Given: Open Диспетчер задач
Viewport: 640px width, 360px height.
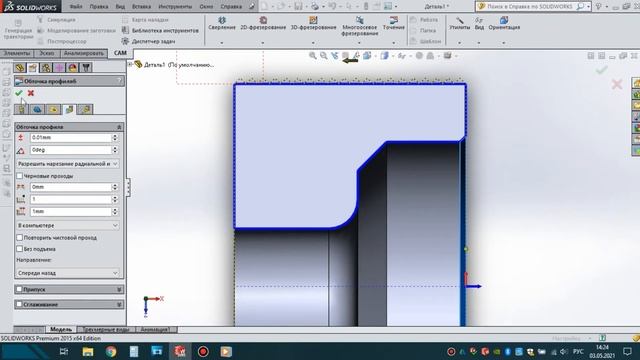Looking at the screenshot, I should [x=149, y=41].
